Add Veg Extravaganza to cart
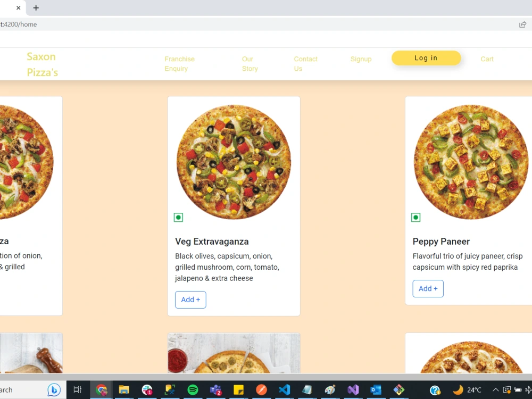Image resolution: width=532 pixels, height=399 pixels. click(190, 300)
